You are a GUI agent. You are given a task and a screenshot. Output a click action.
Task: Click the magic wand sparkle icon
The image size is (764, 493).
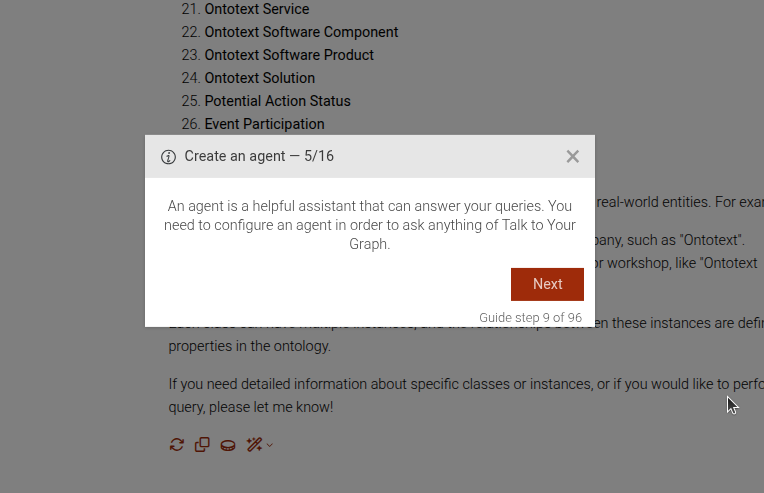254,445
